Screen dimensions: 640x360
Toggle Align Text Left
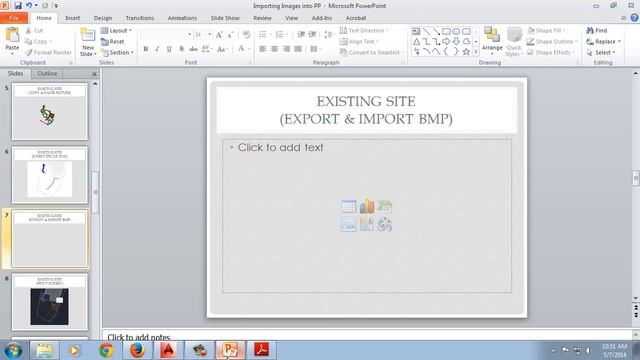[x=262, y=49]
